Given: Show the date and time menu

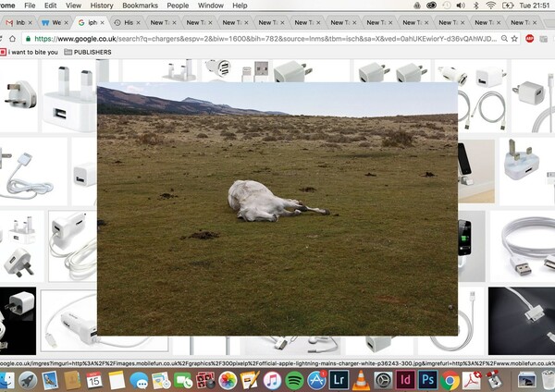Looking at the screenshot, I should pyautogui.click(x=535, y=6).
